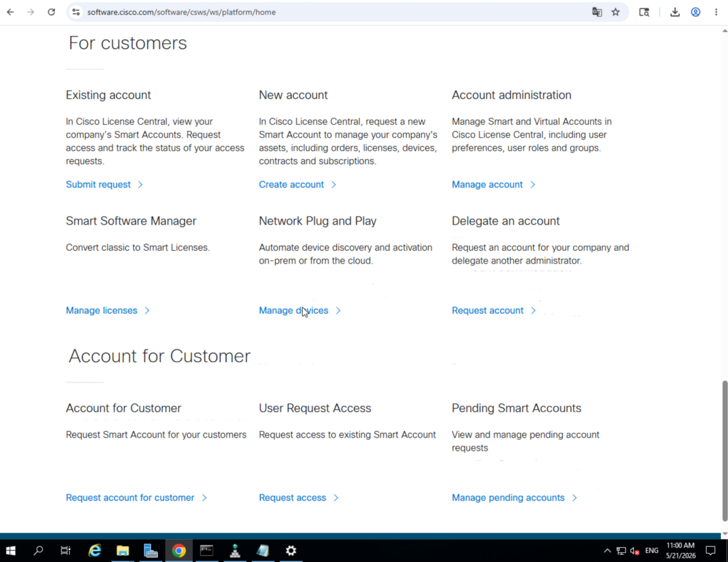Click the search tabs icon in toolbar
The height and width of the screenshot is (562, 728).
(x=644, y=12)
